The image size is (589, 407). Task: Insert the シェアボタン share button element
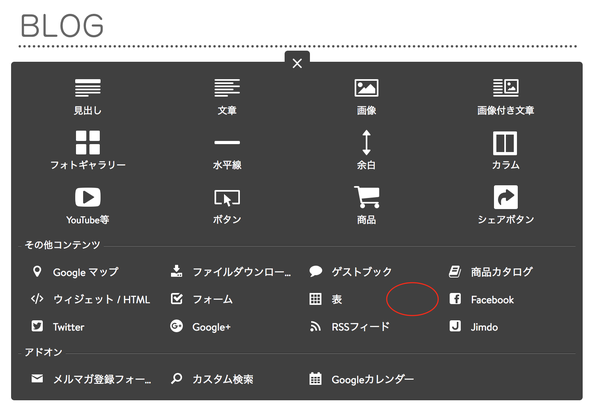[x=506, y=206]
